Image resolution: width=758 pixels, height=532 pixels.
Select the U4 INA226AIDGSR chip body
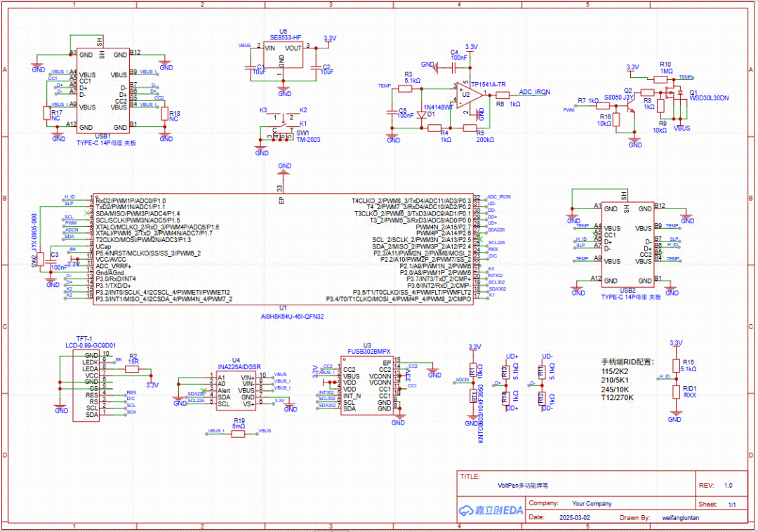[236, 391]
